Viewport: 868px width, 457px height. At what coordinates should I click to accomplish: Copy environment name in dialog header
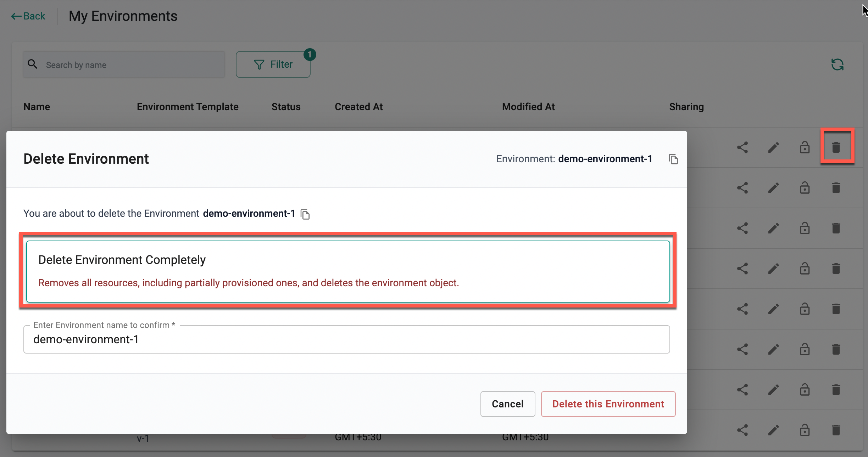(673, 159)
